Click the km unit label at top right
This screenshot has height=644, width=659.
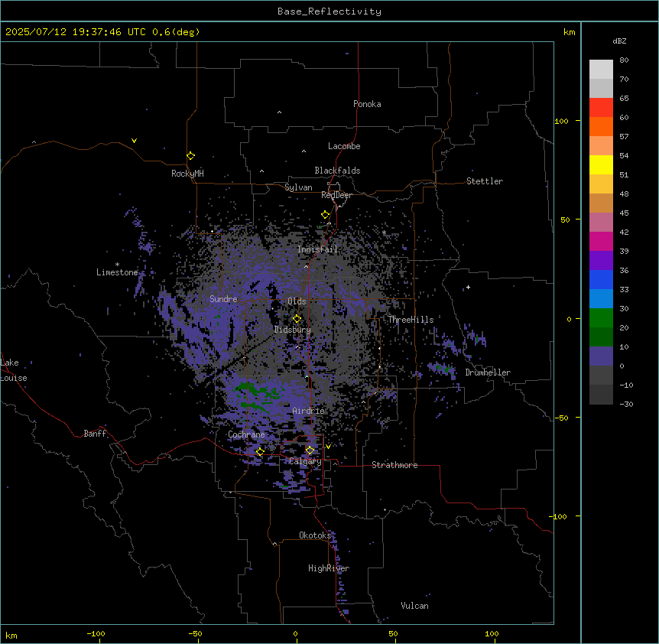(x=569, y=32)
